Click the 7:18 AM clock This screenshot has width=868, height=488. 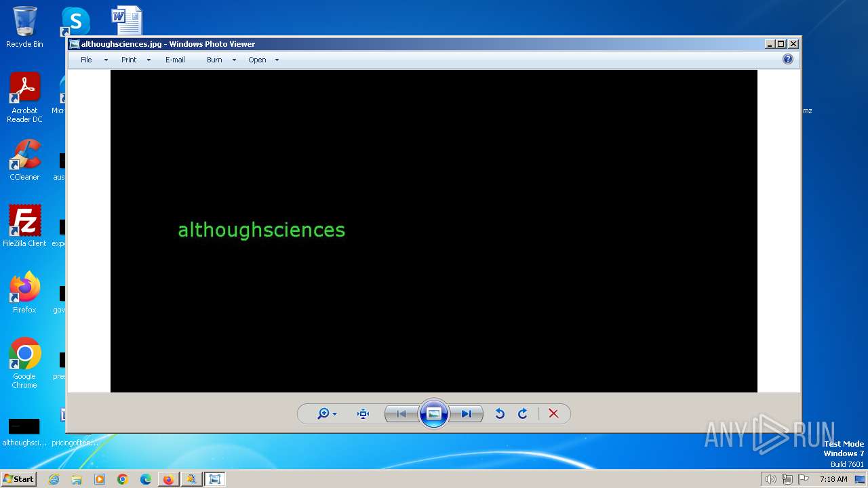pyautogui.click(x=833, y=479)
